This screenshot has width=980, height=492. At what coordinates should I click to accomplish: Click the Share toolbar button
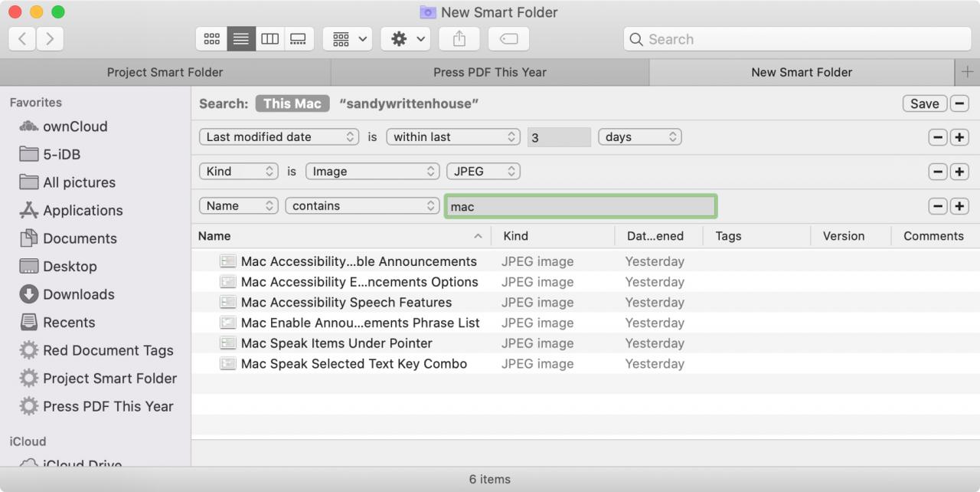(x=459, y=39)
